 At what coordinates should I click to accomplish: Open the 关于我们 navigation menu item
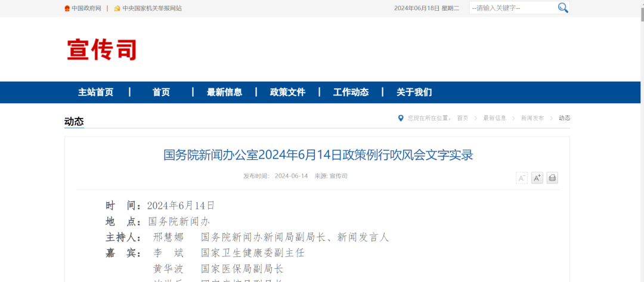tap(414, 92)
